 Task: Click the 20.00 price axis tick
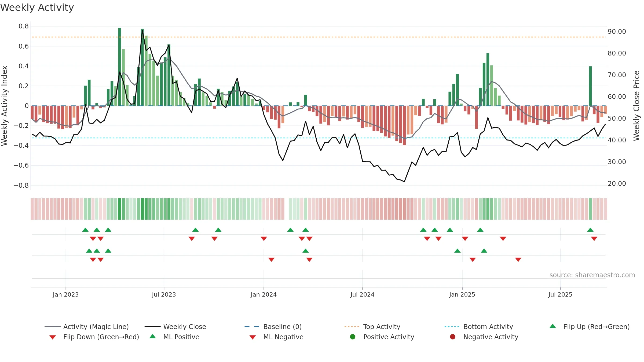pos(617,184)
